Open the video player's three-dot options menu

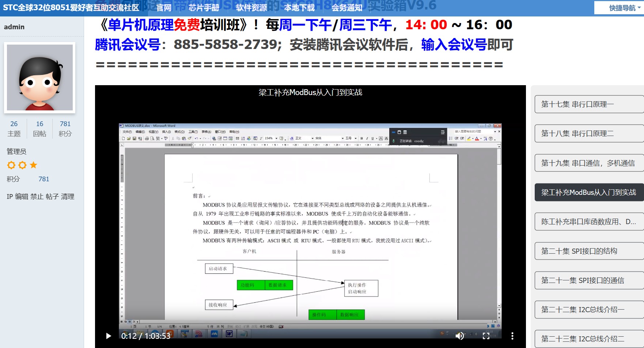512,336
